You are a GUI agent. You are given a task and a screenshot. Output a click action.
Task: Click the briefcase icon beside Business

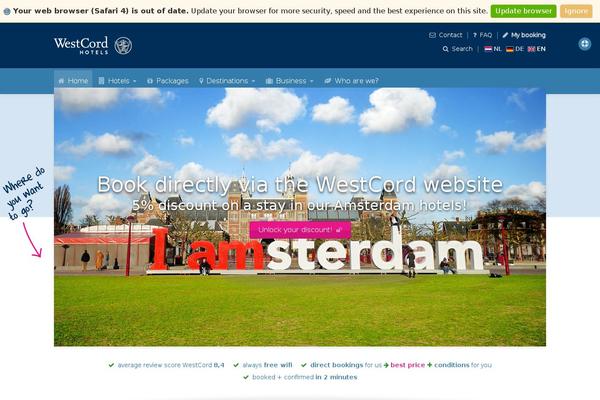click(x=269, y=81)
